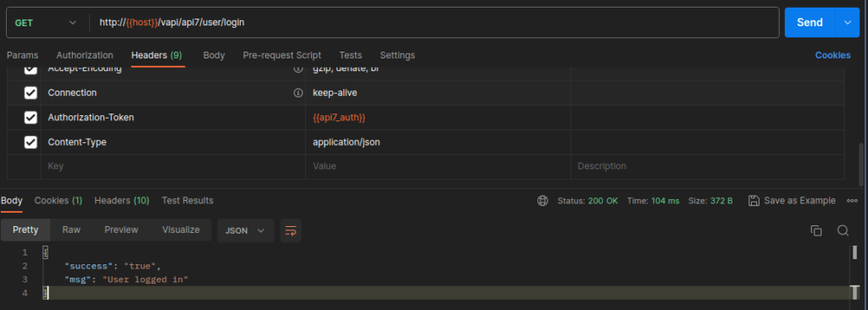Click the Time 104 ms text

pyautogui.click(x=654, y=201)
